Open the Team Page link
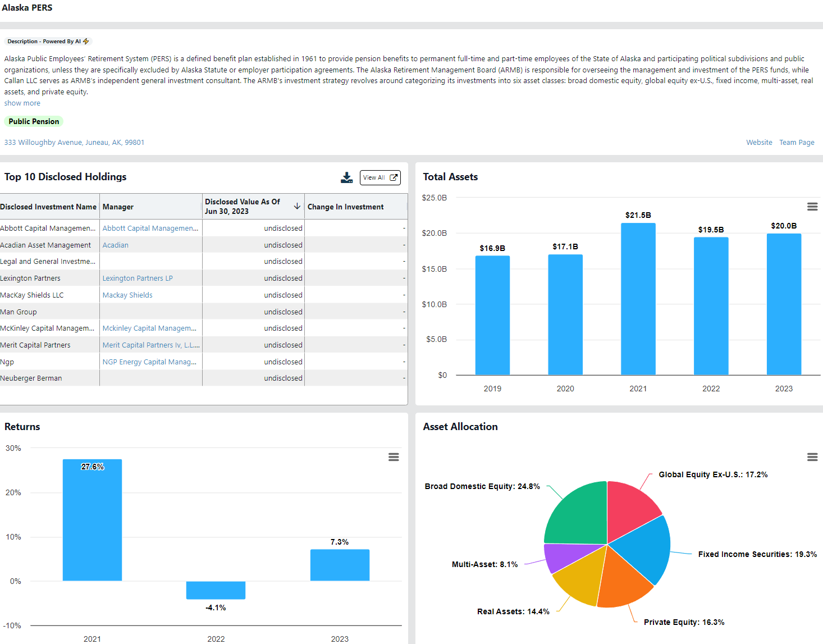Viewport: 823px width, 644px height. click(797, 143)
